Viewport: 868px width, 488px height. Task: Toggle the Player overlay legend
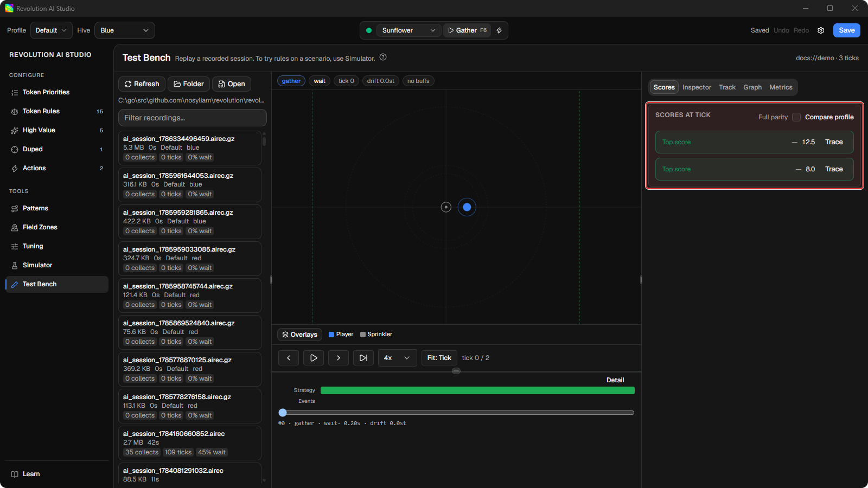pyautogui.click(x=341, y=335)
